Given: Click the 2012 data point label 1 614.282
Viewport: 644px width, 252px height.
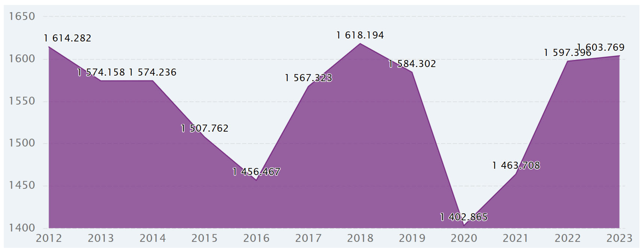Looking at the screenshot, I should tap(67, 38).
